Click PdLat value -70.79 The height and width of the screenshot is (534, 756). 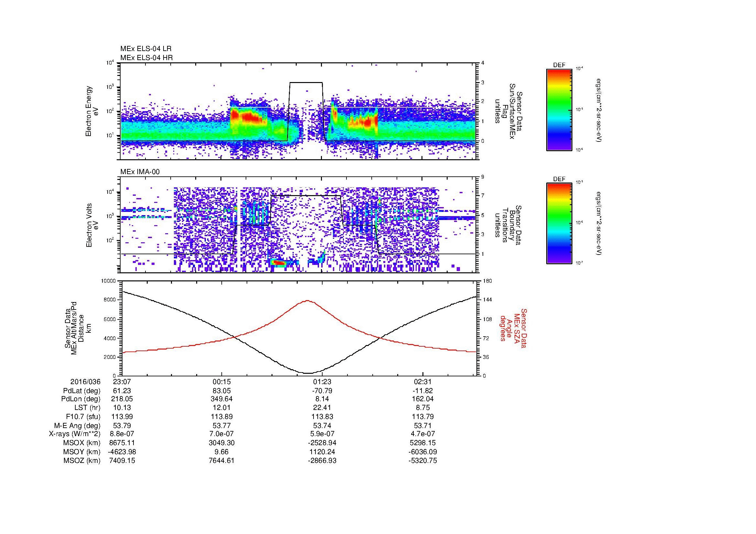[x=322, y=391]
